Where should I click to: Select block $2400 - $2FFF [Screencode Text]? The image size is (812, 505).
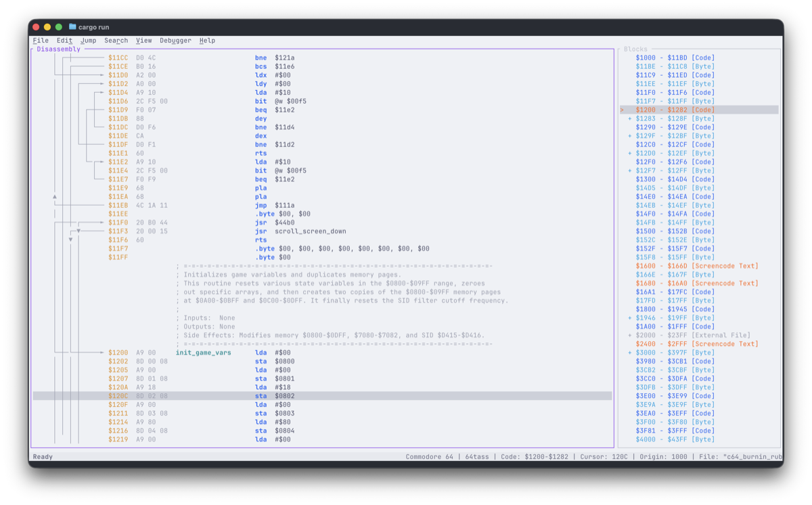tap(697, 344)
